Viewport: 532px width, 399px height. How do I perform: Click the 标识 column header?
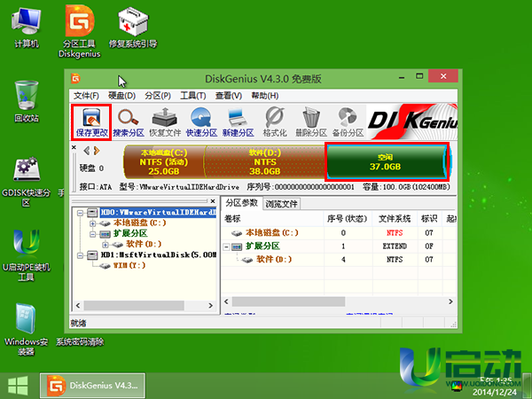(x=429, y=219)
